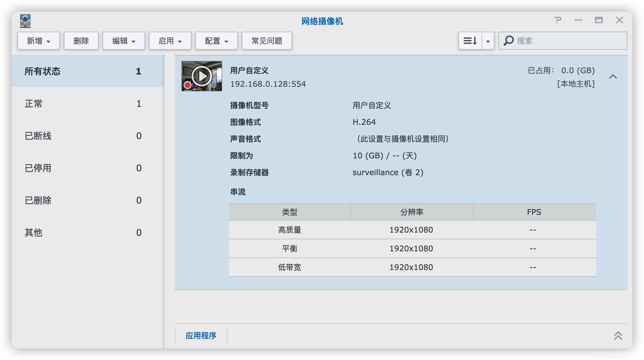The height and width of the screenshot is (360, 644).
Task: Open help via the question mark icon
Action: 559,20
